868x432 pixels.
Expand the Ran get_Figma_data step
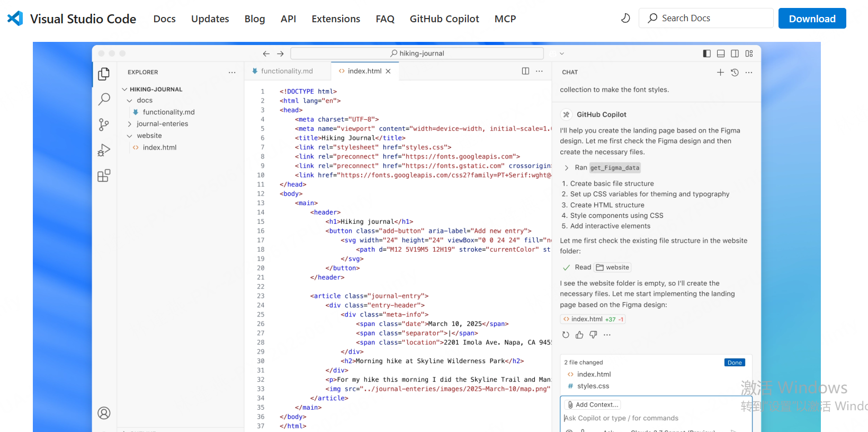[x=567, y=168]
